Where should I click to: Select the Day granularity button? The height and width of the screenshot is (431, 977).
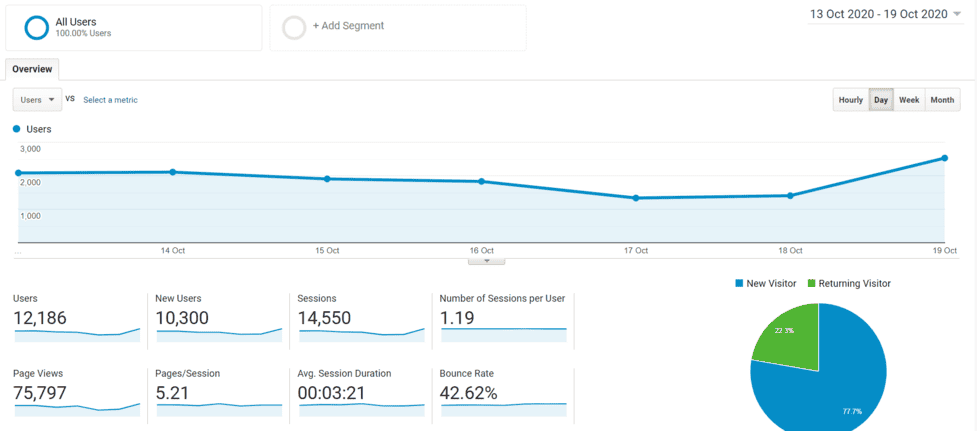tap(881, 100)
